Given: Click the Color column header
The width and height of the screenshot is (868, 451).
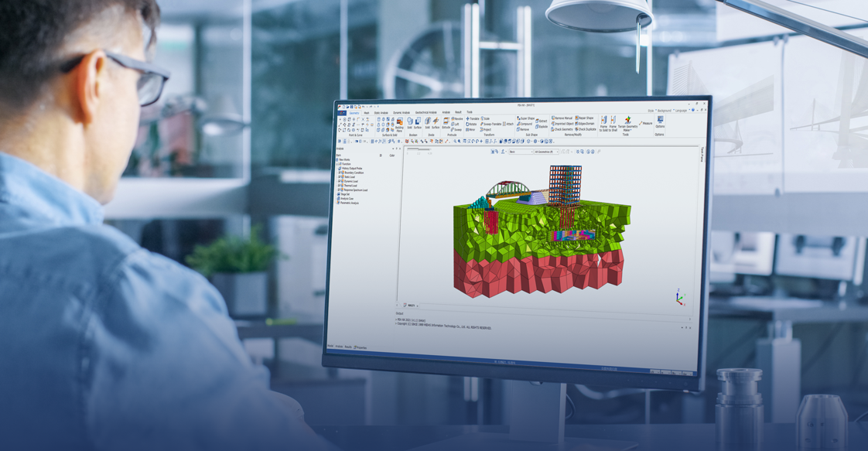Looking at the screenshot, I should [391, 155].
